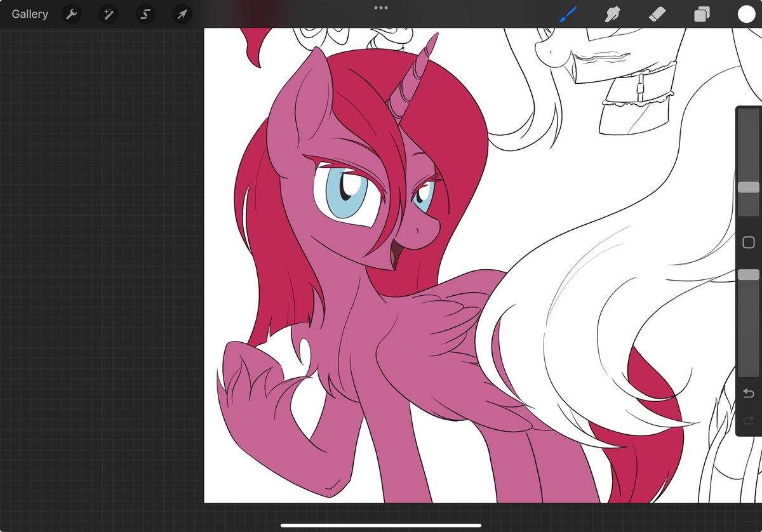Activate the Transform arrow tool
Image resolution: width=762 pixels, height=532 pixels.
(182, 14)
